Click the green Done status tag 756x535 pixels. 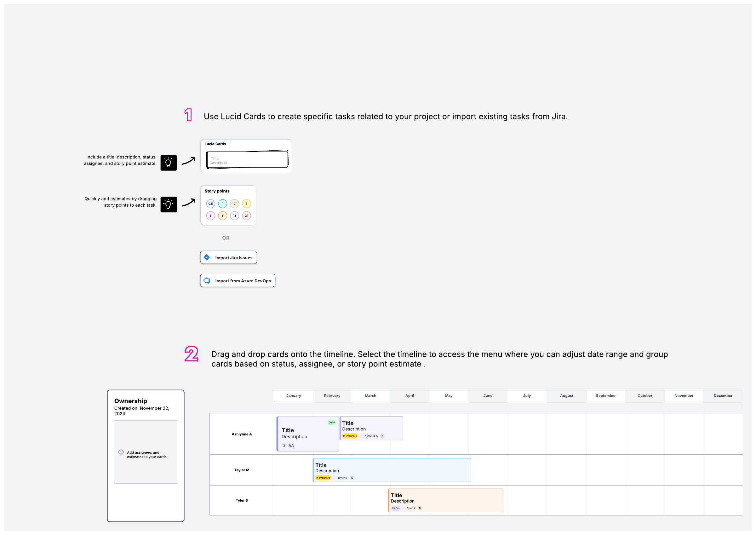(x=332, y=423)
